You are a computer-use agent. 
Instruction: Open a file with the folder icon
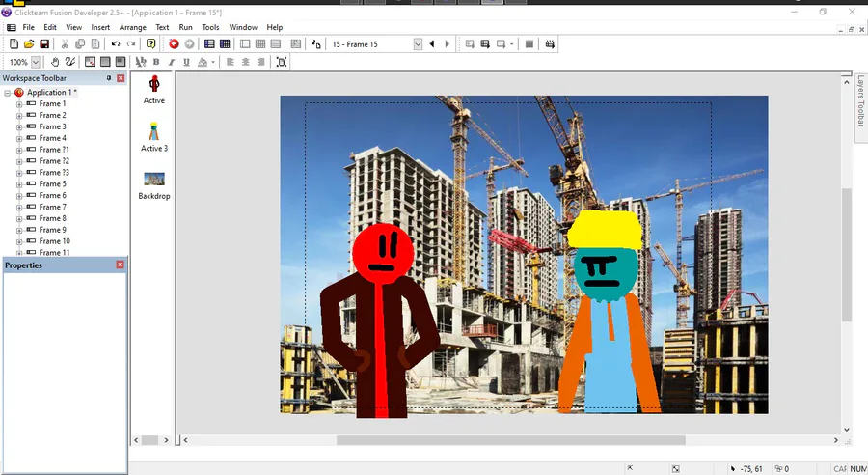(x=29, y=43)
